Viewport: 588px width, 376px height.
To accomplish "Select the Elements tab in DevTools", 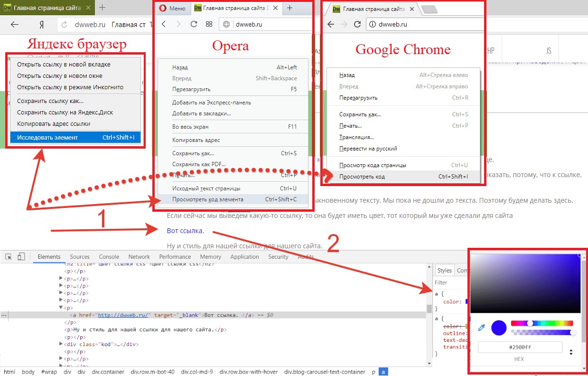I will 49,257.
